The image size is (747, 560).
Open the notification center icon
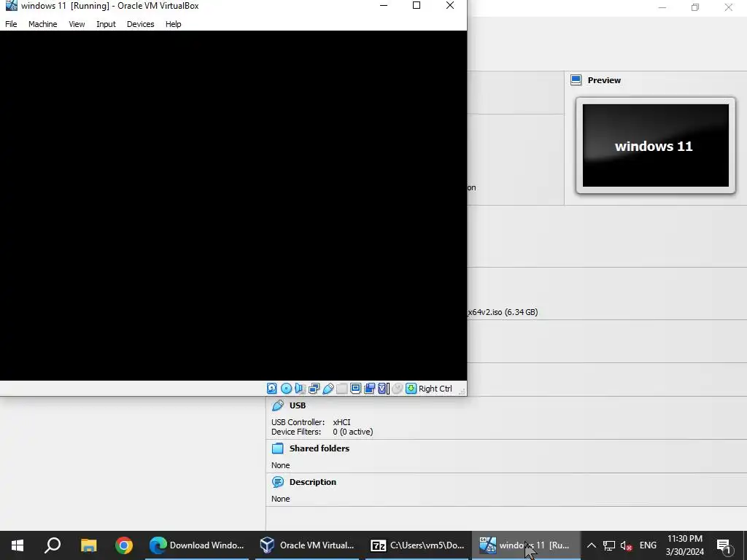coord(724,545)
